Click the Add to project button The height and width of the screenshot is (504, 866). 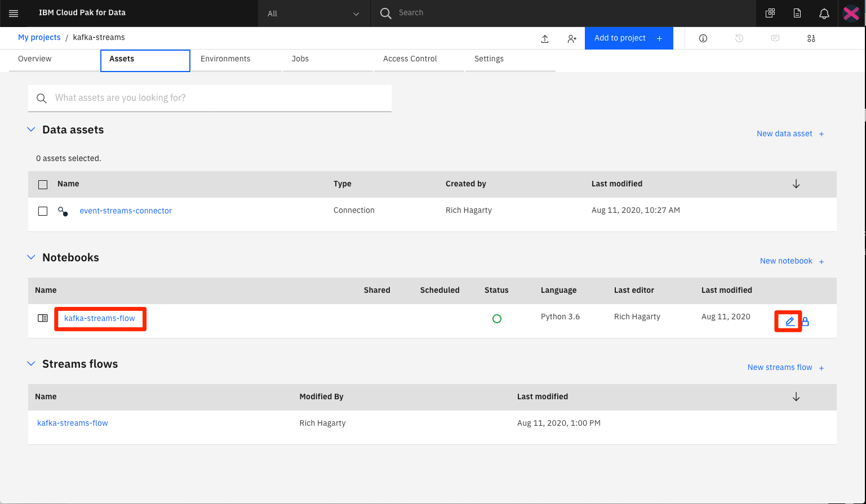[x=629, y=38]
